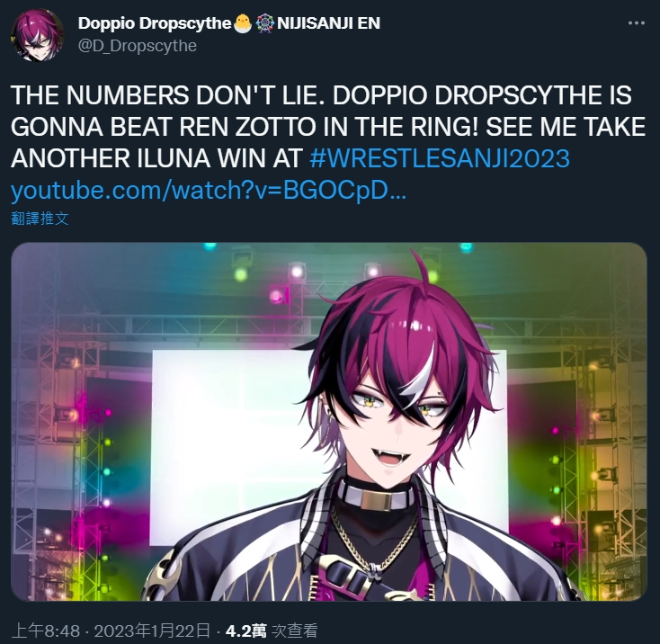Image resolution: width=660 pixels, height=644 pixels.
Task: Click the 翻譯推文 translate tweet link
Action: click(x=40, y=218)
